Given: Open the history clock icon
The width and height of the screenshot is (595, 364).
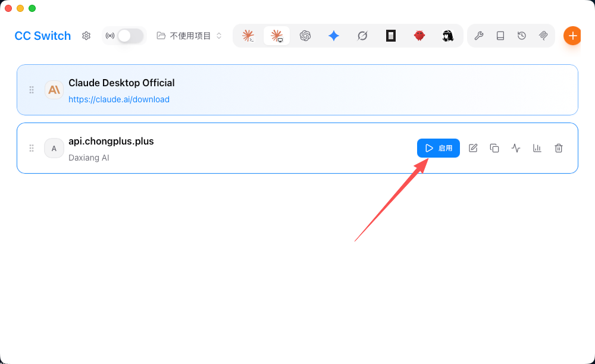Looking at the screenshot, I should click(x=522, y=36).
